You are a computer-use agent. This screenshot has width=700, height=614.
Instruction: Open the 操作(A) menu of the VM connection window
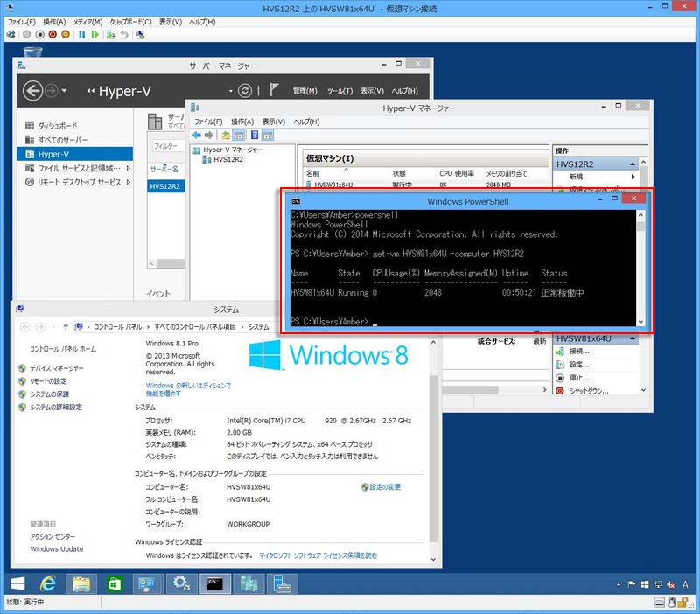[54, 22]
